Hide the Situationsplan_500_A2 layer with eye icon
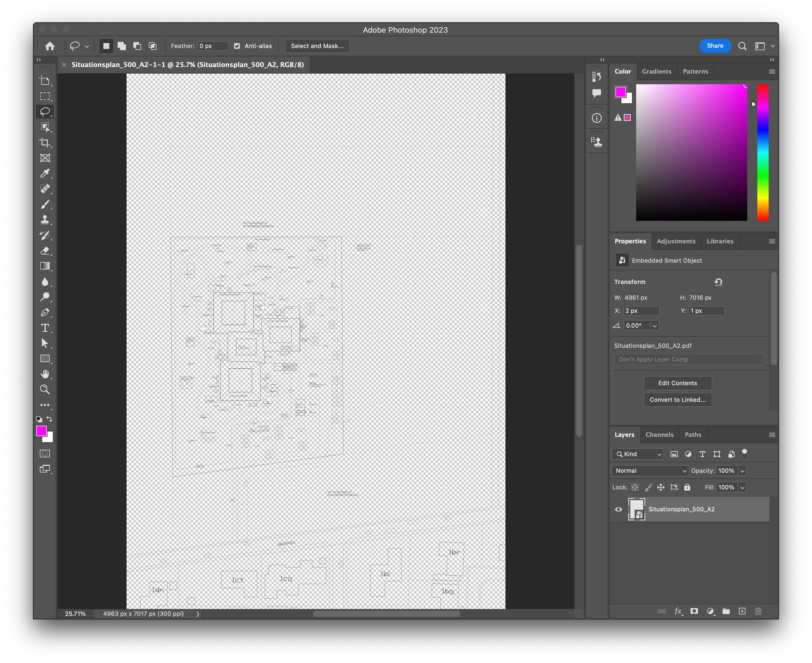This screenshot has width=812, height=663. pyautogui.click(x=618, y=509)
